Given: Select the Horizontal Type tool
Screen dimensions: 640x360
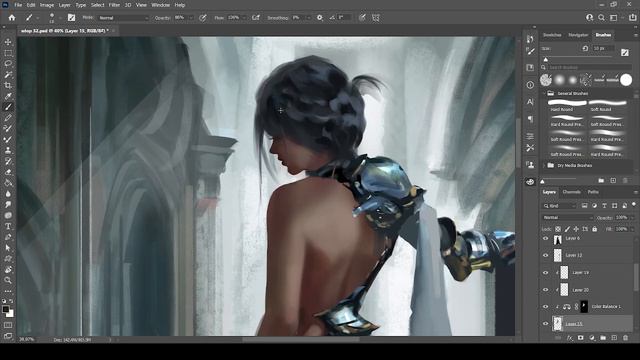Looking at the screenshot, I should coord(8,226).
